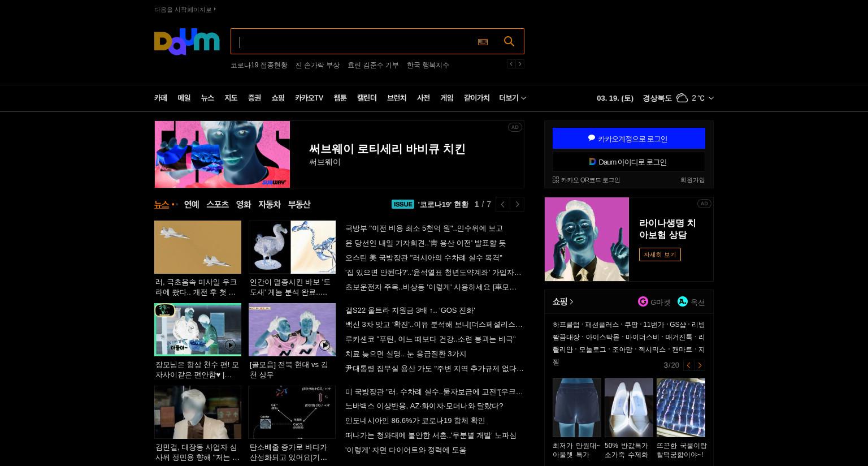Open the dodo bird genome thumbnail

292,247
